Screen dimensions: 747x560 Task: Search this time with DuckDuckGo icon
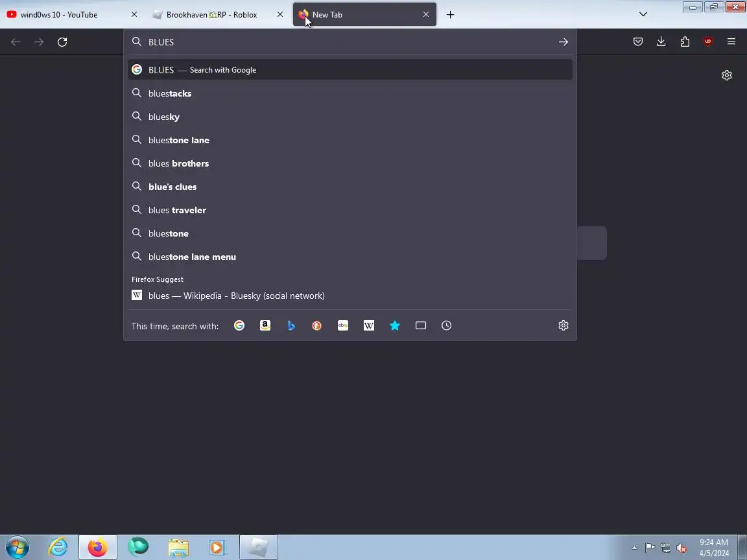pos(317,325)
